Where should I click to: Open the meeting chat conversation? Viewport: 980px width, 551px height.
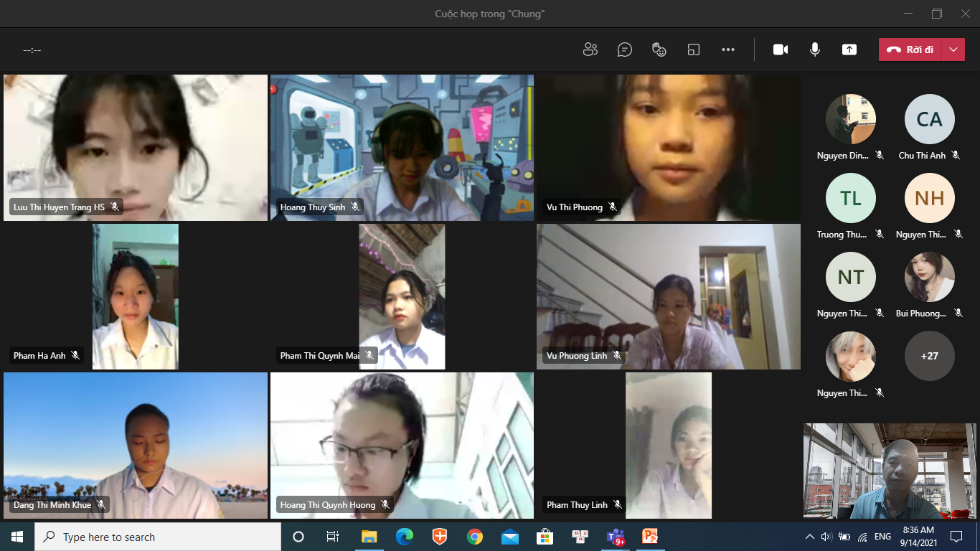[625, 50]
